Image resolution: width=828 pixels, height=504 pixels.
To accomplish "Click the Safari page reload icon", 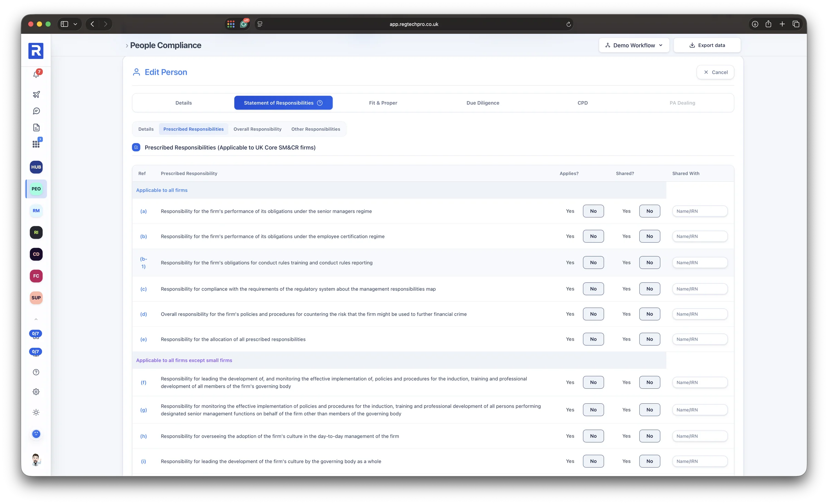I will tap(569, 24).
